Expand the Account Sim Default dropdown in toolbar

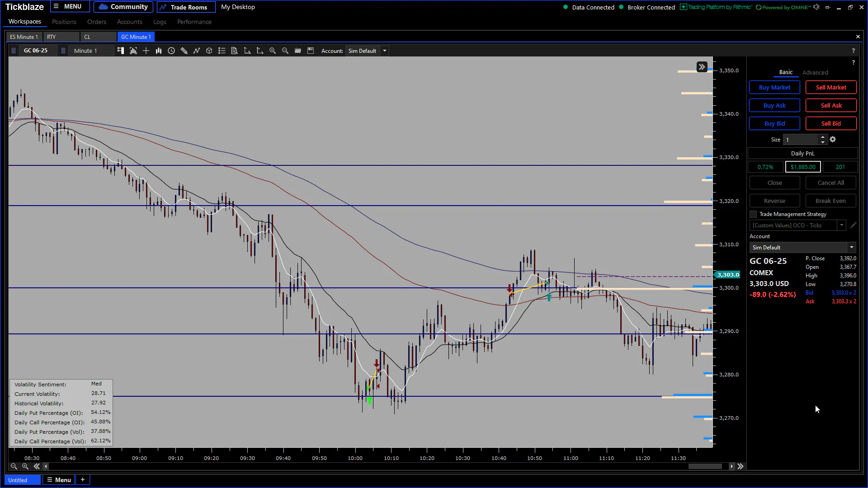pyautogui.click(x=385, y=51)
